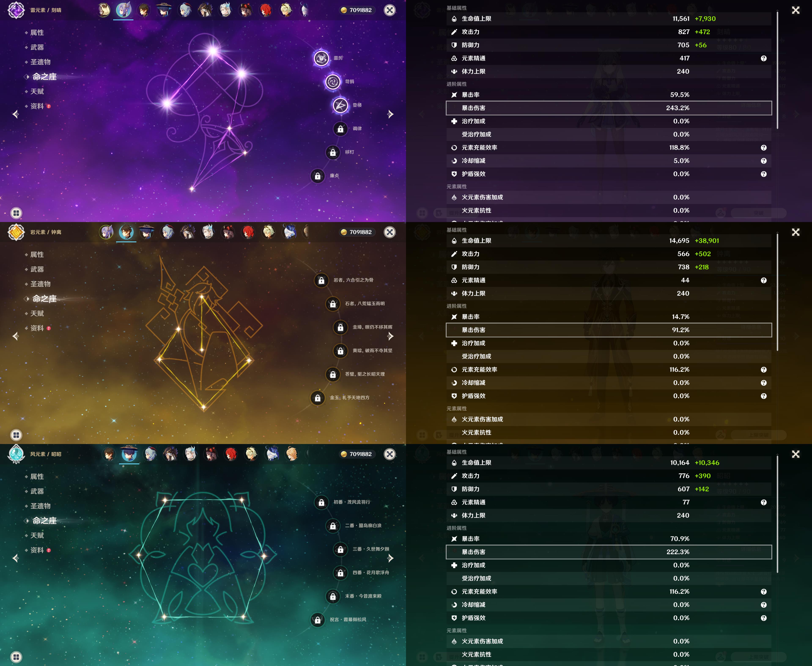Open the grid menu icon on 钟离's screen
This screenshot has width=812, height=666.
[16, 435]
